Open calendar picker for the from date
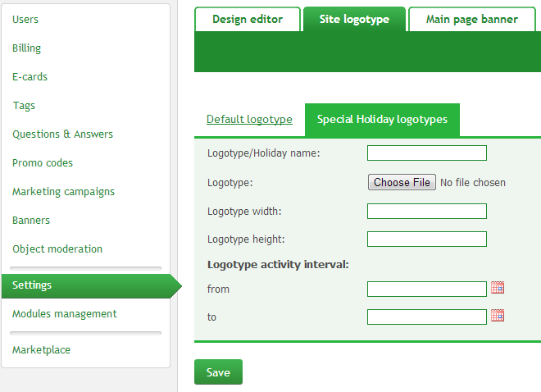Screen dimensions: 541x392 pyautogui.click(x=498, y=288)
